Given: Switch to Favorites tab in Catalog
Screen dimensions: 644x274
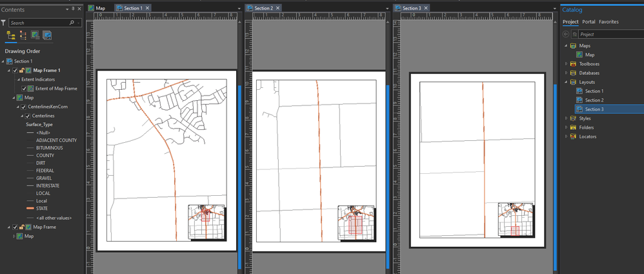Looking at the screenshot, I should click(609, 22).
